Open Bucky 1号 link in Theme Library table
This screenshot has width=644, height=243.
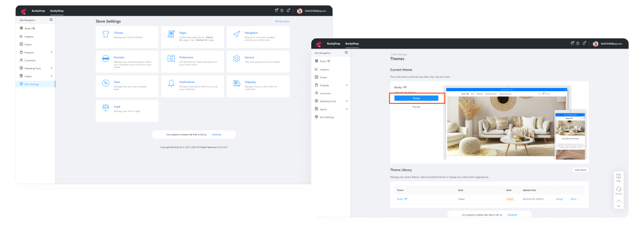pos(402,199)
